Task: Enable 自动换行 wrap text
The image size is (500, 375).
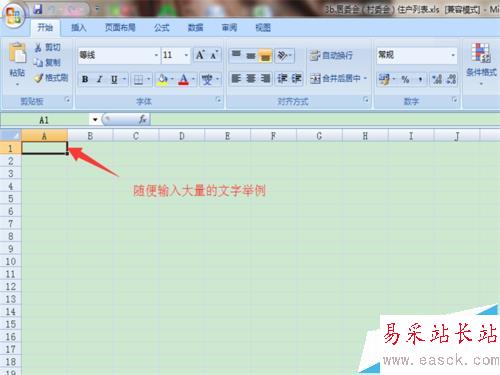Action: (331, 55)
